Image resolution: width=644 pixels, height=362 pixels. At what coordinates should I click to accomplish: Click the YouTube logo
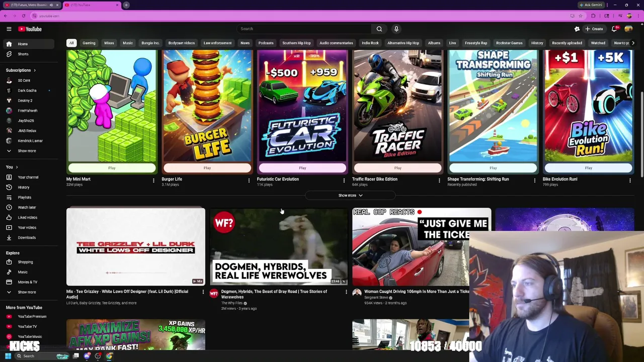pos(30,29)
